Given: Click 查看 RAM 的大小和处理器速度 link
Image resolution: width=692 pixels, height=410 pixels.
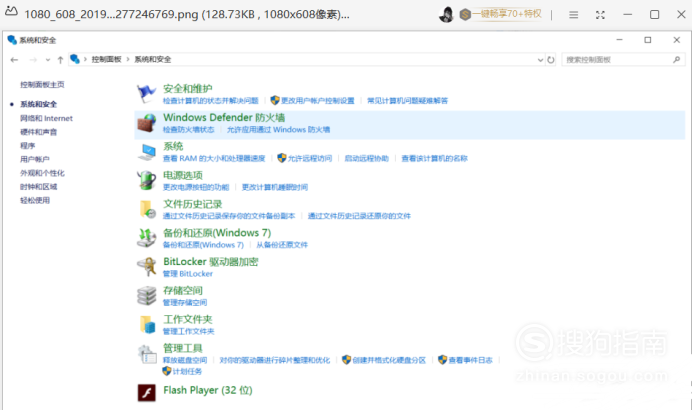Looking at the screenshot, I should pyautogui.click(x=214, y=158).
